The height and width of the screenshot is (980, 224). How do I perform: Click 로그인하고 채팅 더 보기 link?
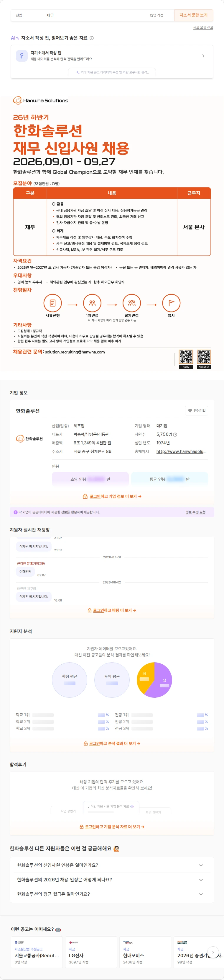[115, 610]
